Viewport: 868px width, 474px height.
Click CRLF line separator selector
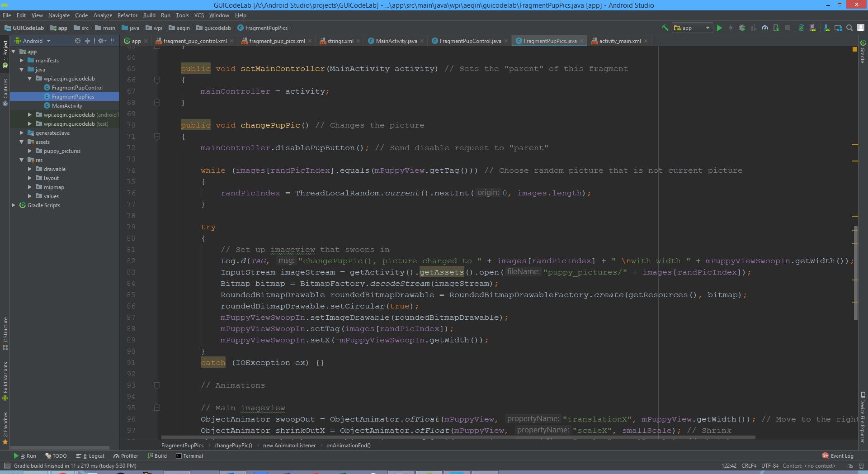pos(749,465)
